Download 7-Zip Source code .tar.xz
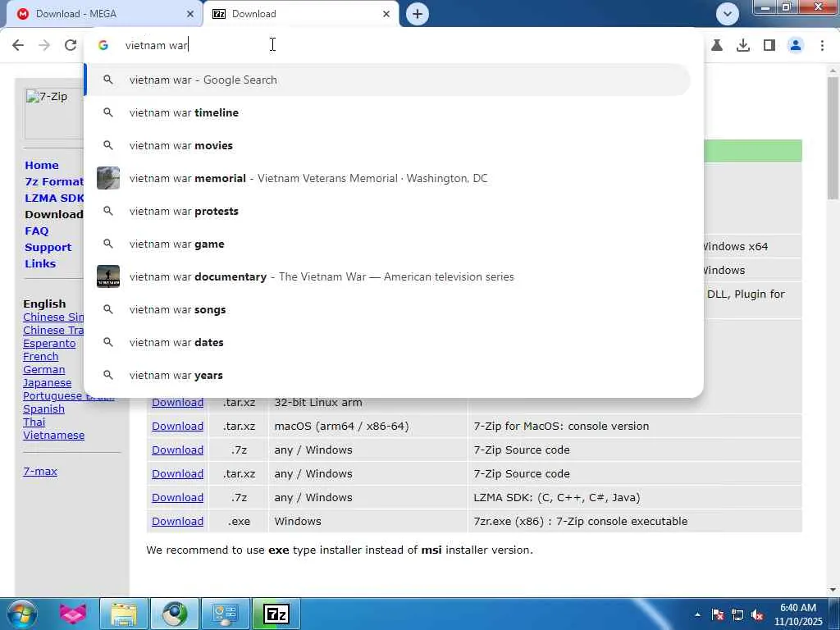This screenshot has height=630, width=840. tap(177, 474)
